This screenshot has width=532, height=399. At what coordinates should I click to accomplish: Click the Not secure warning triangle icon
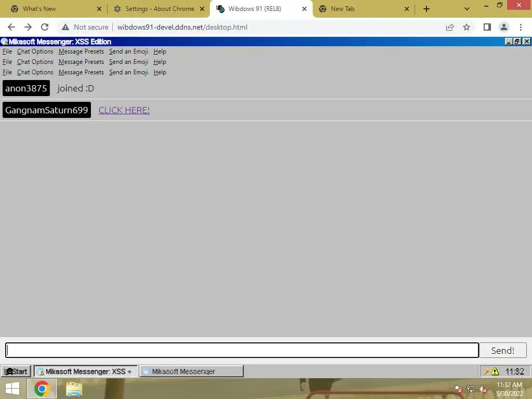pyautogui.click(x=65, y=27)
